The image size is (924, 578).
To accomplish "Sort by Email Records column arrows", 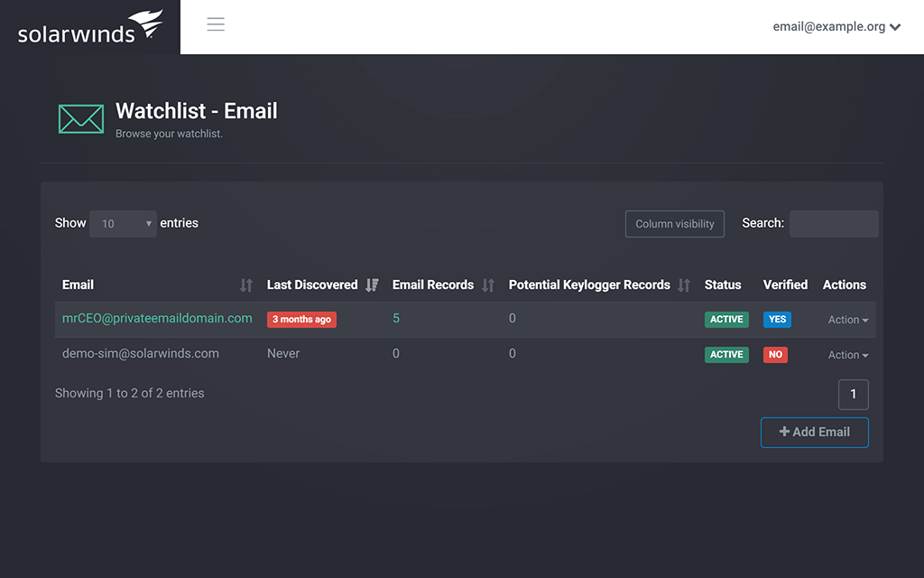I will 488,285.
